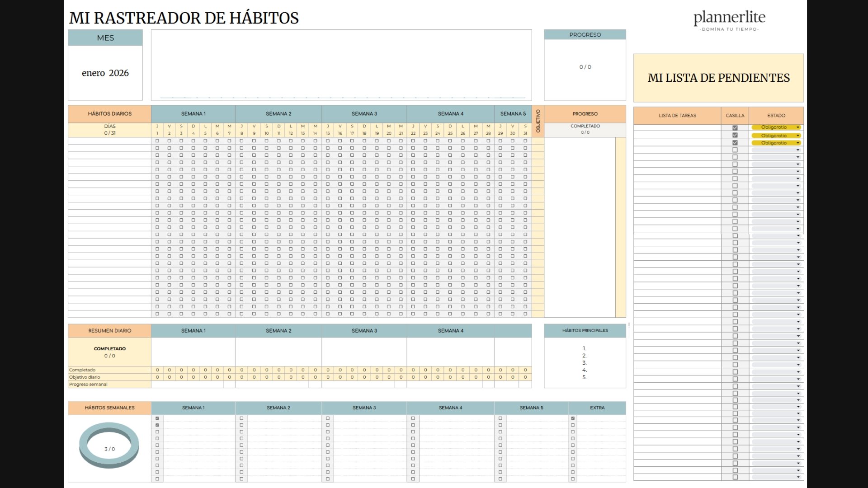Uncheck the third checked Casilla checkbox
The height and width of the screenshot is (488, 868).
coord(735,143)
